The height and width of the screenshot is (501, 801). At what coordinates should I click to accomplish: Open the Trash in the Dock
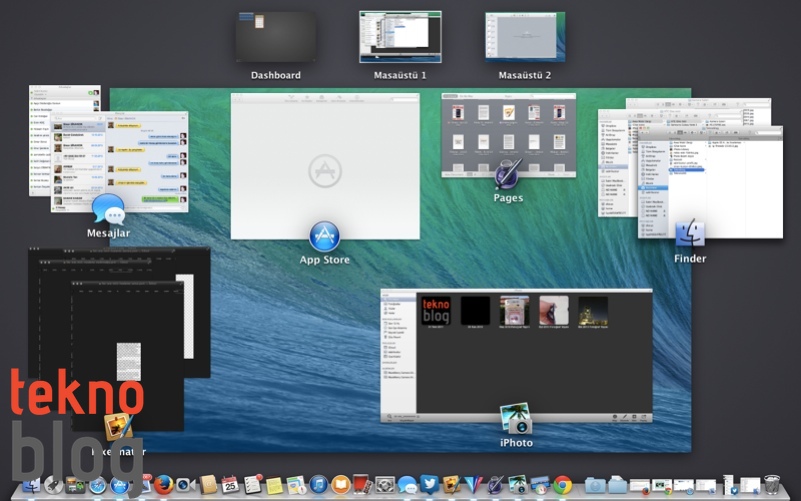[x=771, y=485]
